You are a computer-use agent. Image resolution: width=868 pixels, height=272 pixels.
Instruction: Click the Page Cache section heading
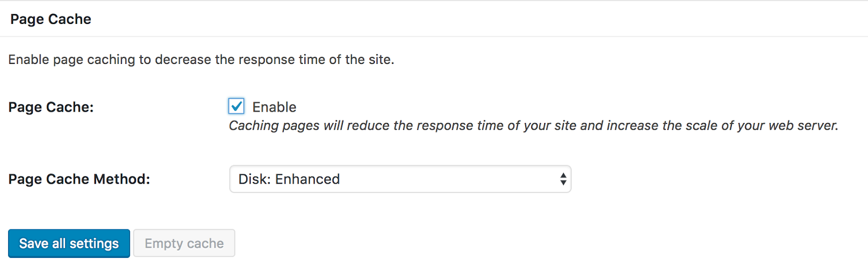coord(50,20)
